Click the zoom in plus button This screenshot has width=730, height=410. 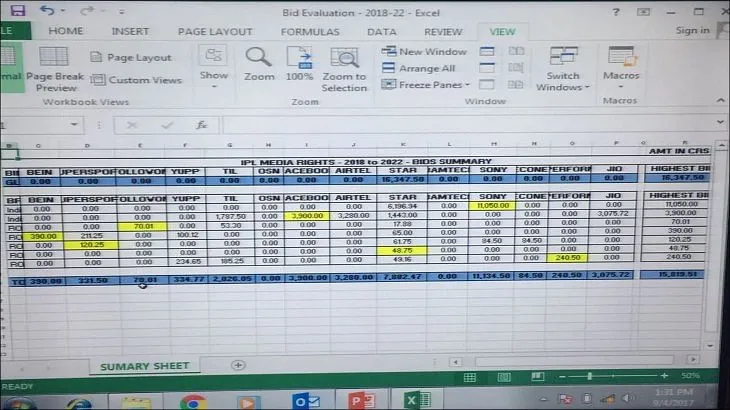[664, 375]
